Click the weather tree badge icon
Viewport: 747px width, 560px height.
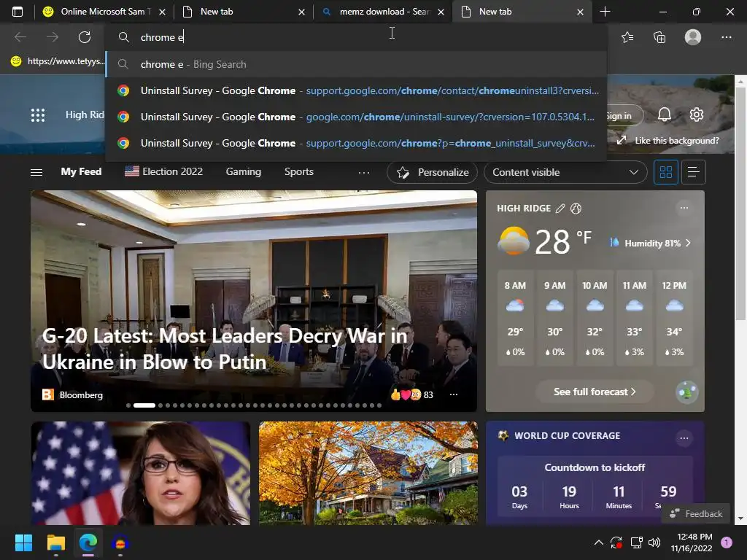(x=687, y=392)
